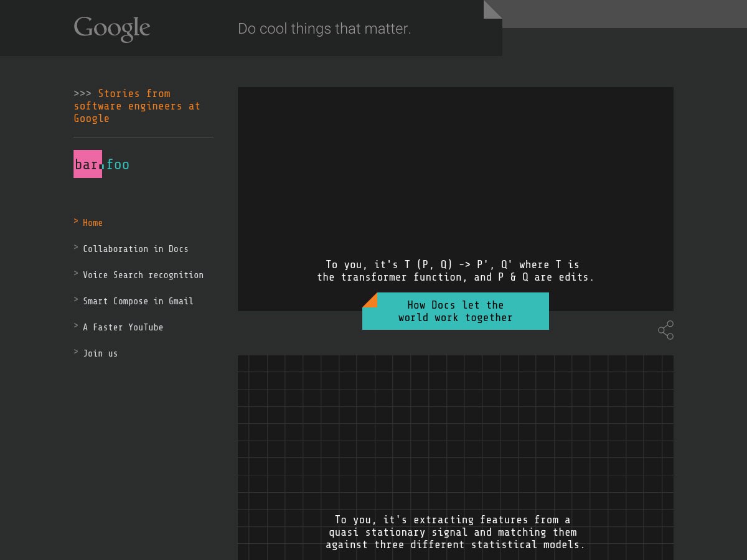Select Smart Compose in Gmail
Image resolution: width=747 pixels, height=560 pixels.
point(138,301)
